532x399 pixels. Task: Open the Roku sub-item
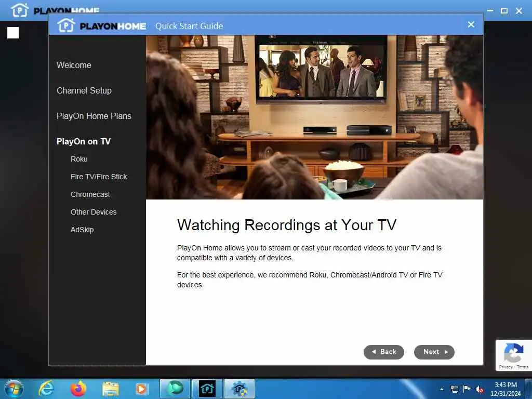click(79, 159)
